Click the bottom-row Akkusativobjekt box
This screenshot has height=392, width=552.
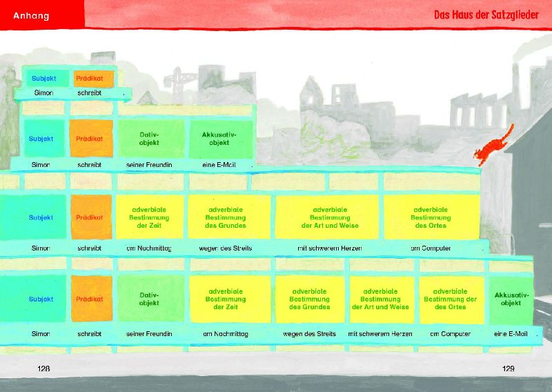point(511,300)
